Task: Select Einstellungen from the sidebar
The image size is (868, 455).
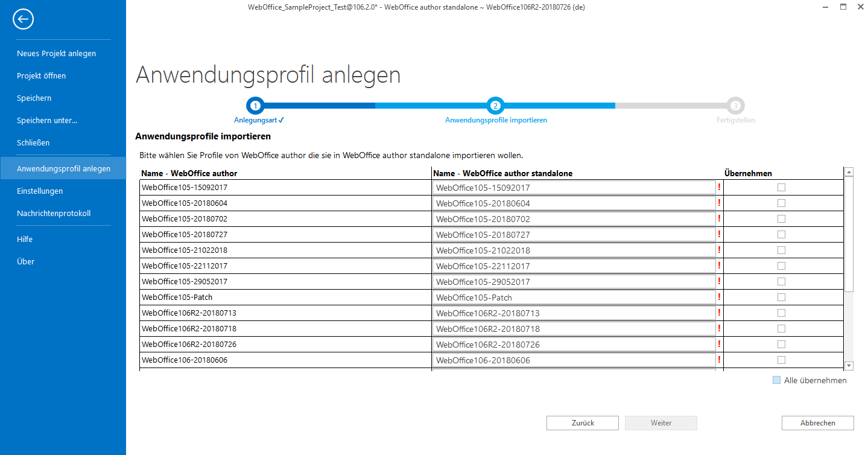Action: click(x=40, y=191)
